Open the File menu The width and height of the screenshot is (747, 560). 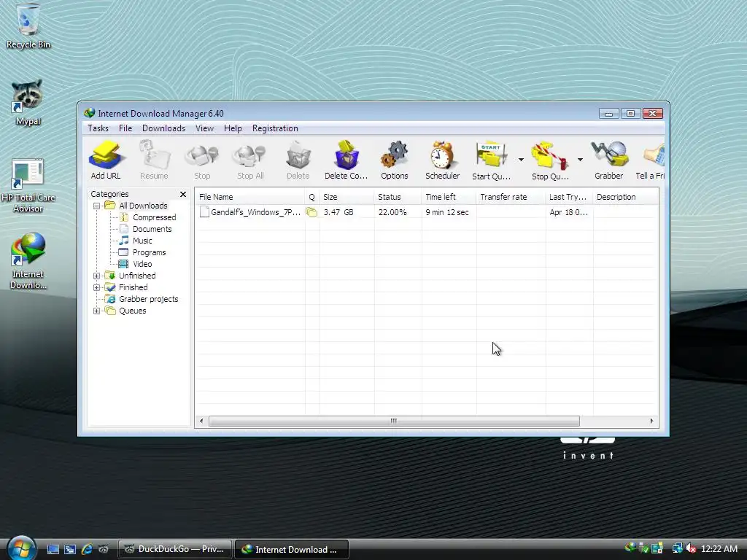[125, 128]
